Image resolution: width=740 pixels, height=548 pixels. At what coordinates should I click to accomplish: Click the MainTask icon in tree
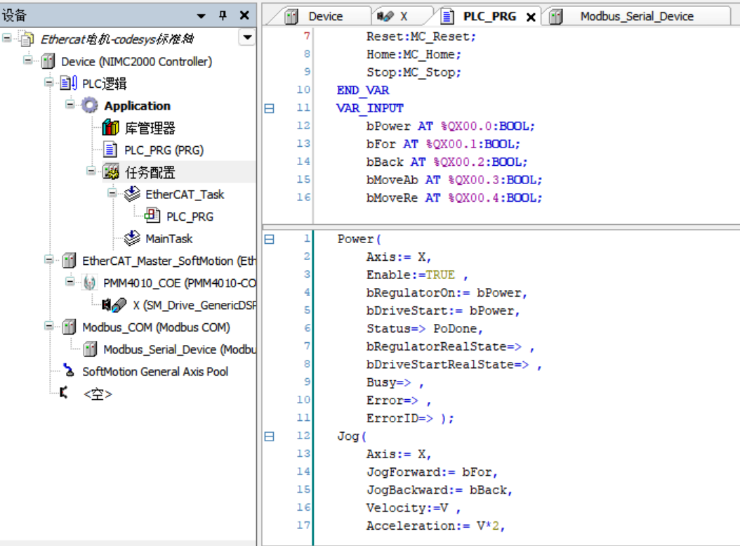pyautogui.click(x=132, y=238)
